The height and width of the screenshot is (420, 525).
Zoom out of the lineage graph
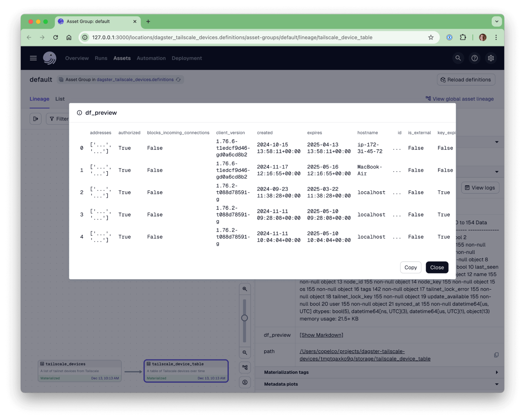tap(245, 353)
